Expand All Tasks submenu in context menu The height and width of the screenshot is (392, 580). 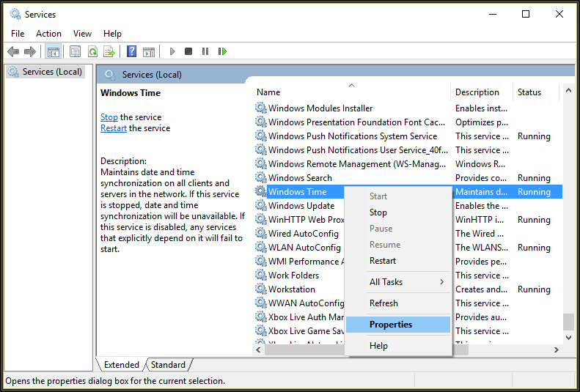(398, 282)
